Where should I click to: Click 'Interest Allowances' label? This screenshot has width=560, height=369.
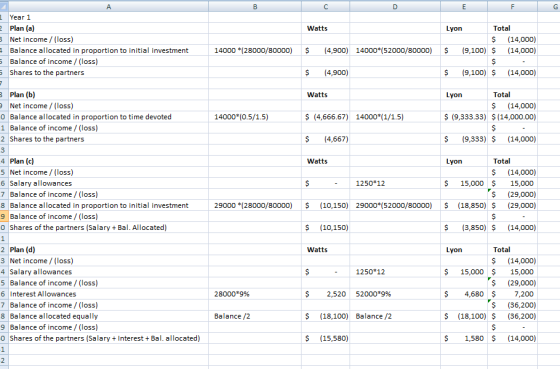coord(43,294)
